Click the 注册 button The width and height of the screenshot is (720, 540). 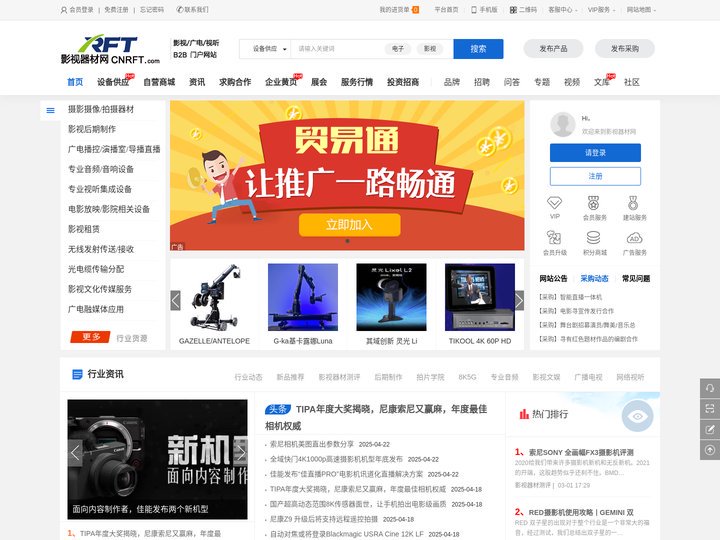coord(595,176)
